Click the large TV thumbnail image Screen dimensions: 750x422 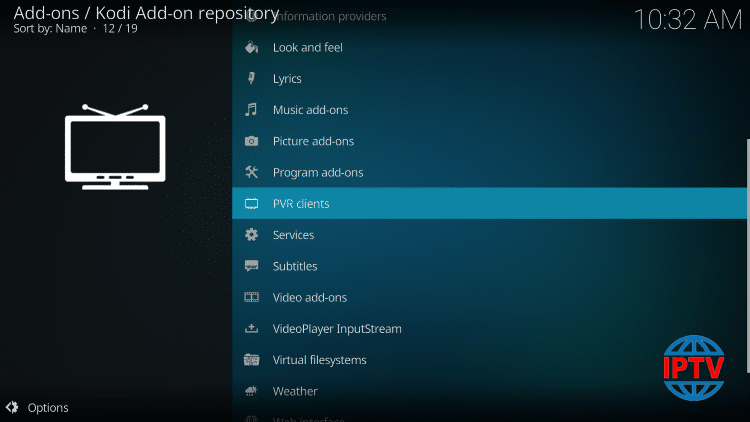pos(115,147)
